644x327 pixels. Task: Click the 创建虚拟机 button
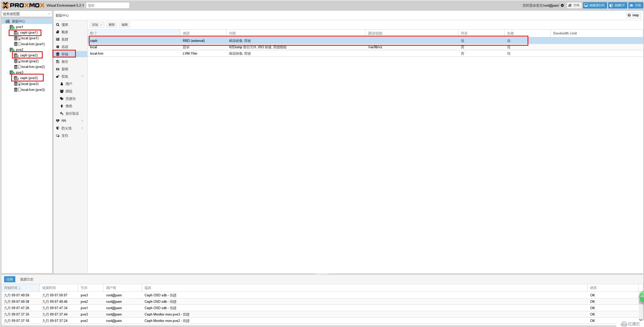pyautogui.click(x=595, y=5)
